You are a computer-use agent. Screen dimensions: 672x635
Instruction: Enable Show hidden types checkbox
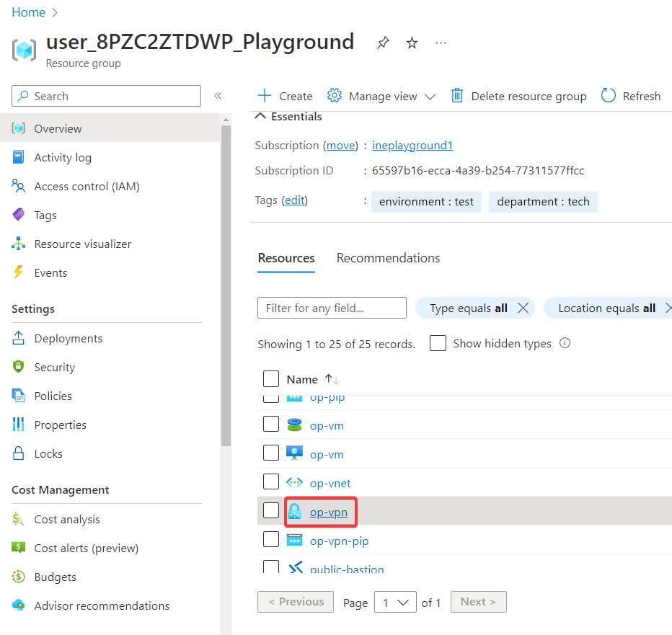pos(438,343)
